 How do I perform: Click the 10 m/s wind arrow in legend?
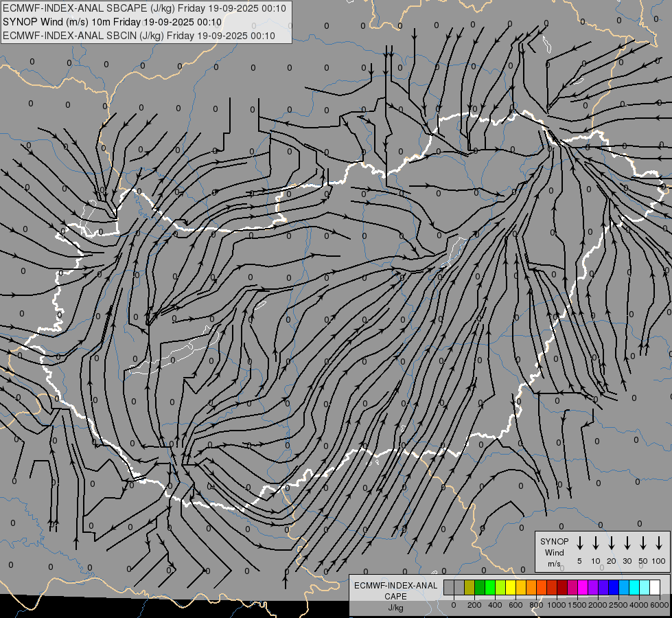coord(596,543)
